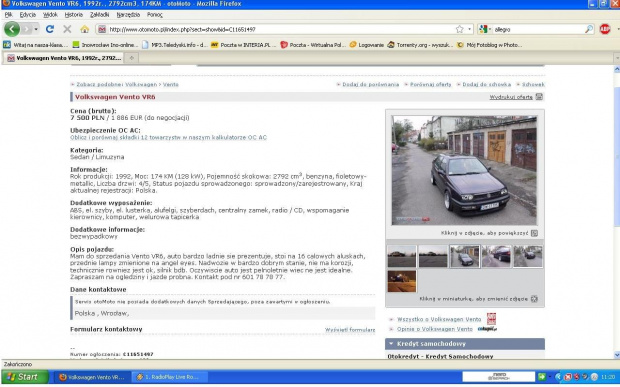
Task: Go to the Home page icon
Action: coord(85,29)
